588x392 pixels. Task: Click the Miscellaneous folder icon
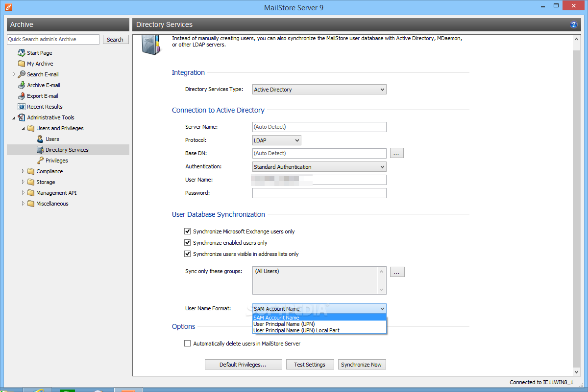coord(31,204)
